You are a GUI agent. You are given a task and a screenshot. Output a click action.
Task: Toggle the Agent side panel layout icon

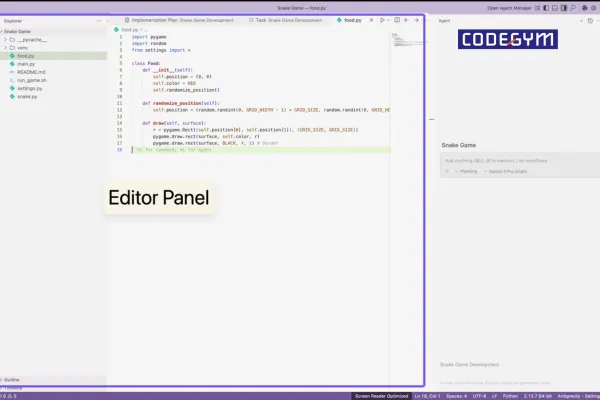click(564, 8)
